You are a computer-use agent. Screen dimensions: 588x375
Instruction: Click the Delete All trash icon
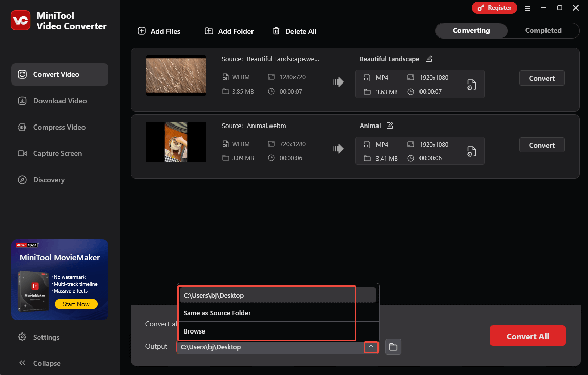coord(276,31)
